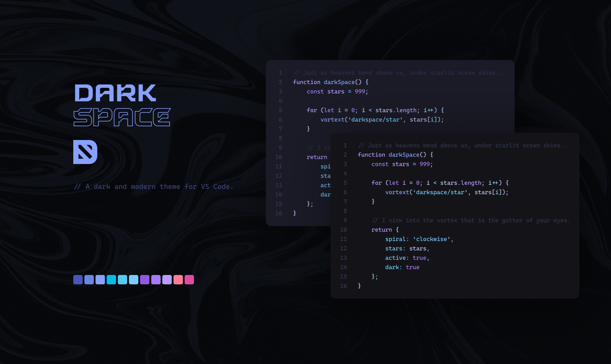611x364 pixels.
Task: Click 'return' keyword in the front code panel
Action: click(x=382, y=230)
